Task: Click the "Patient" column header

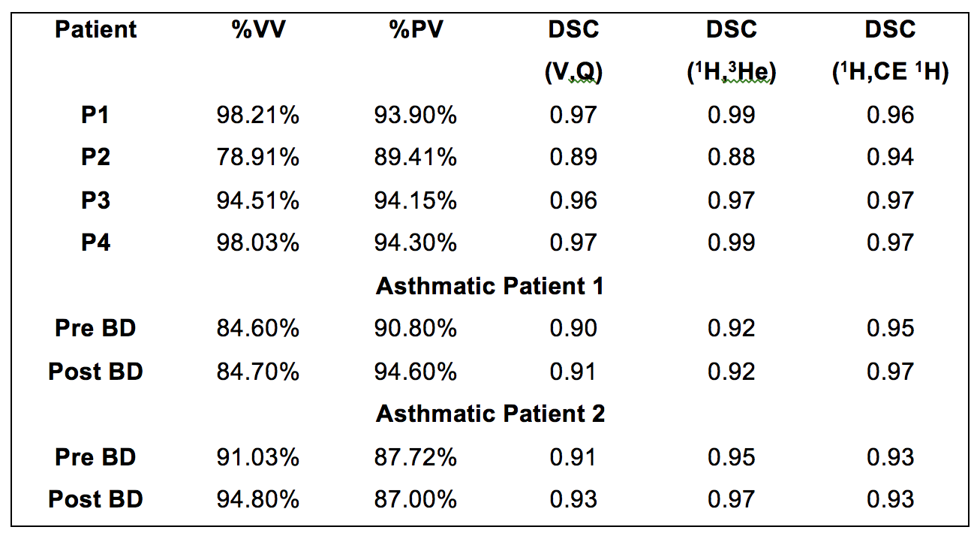Action: pos(96,30)
